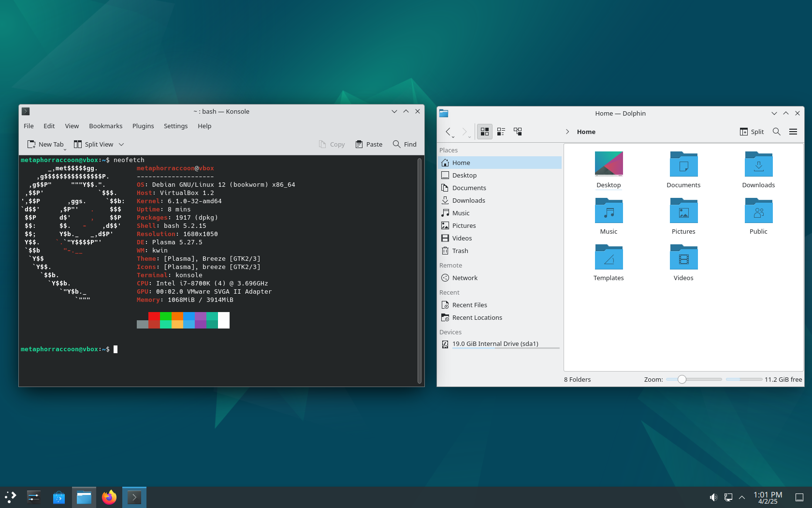The image size is (812, 508).
Task: Open Recent Files entry
Action: 500,305
